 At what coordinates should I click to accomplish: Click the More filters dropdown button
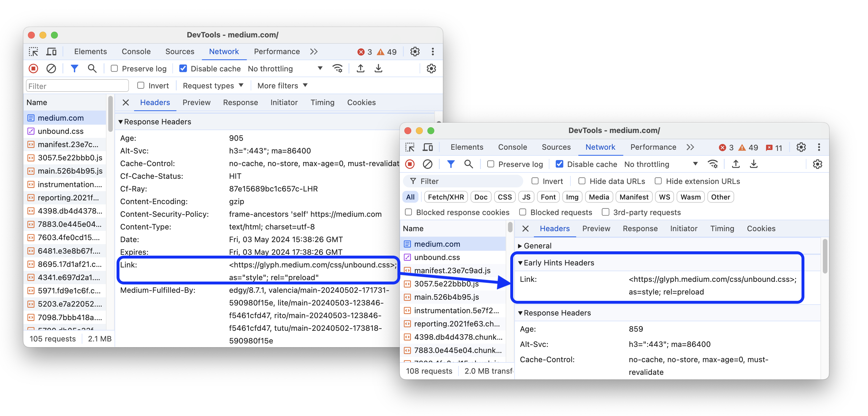282,85
